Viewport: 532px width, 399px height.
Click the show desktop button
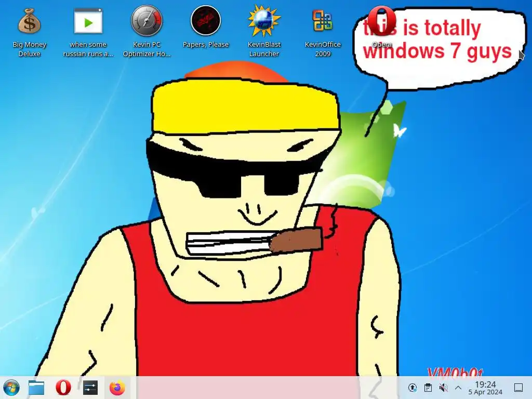click(x=518, y=388)
